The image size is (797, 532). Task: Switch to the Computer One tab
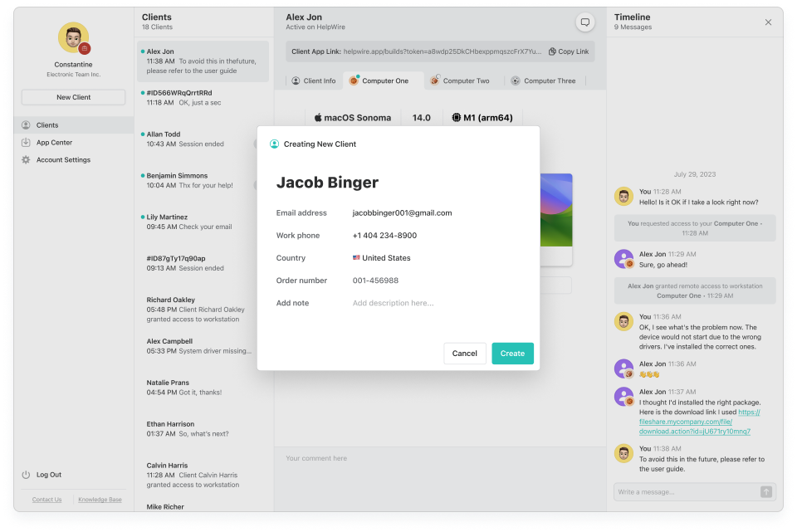click(384, 81)
